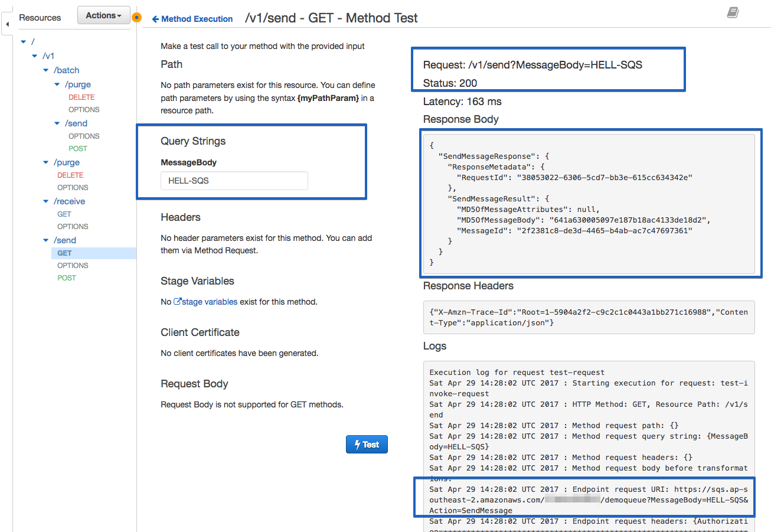This screenshot has height=532, width=771.
Task: Collapse the root / resource node
Action: point(23,41)
